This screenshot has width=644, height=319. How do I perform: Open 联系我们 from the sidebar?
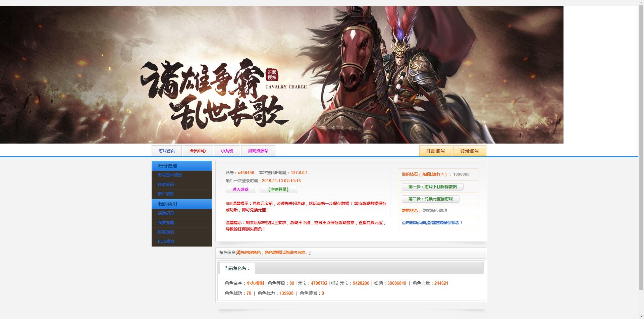[166, 232]
